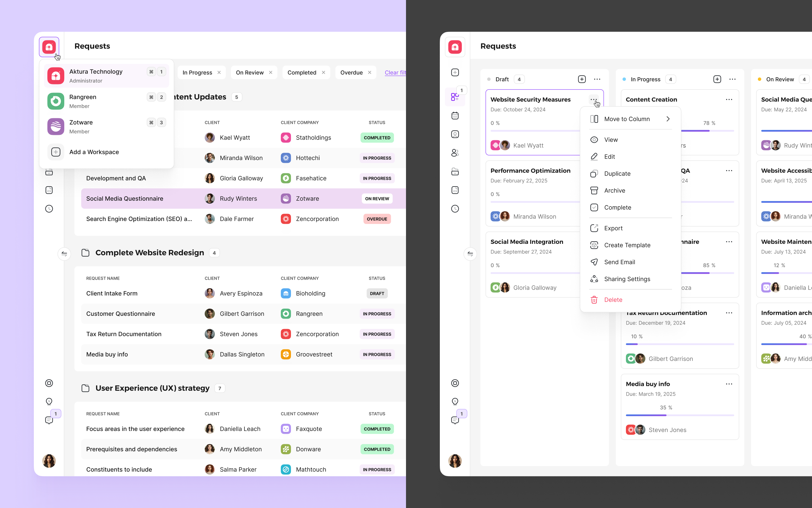
Task: Open Content Creation card options
Action: click(x=729, y=99)
